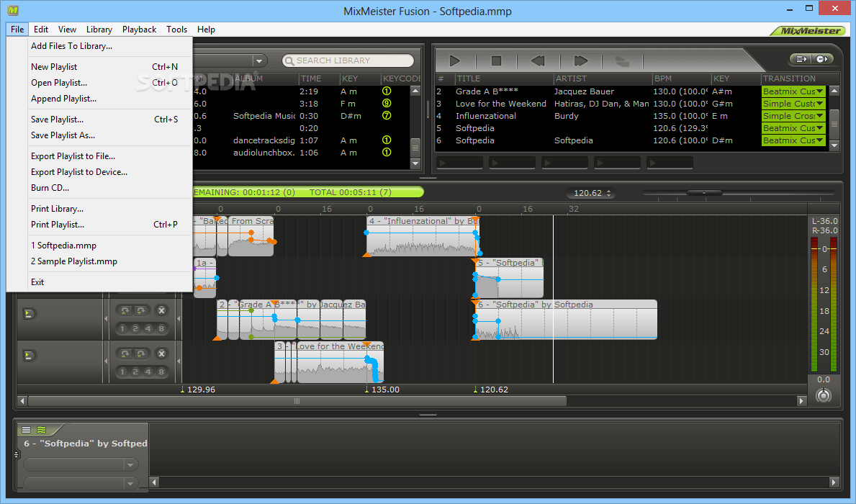Skip ahead with the Fast Forward button

[581, 60]
